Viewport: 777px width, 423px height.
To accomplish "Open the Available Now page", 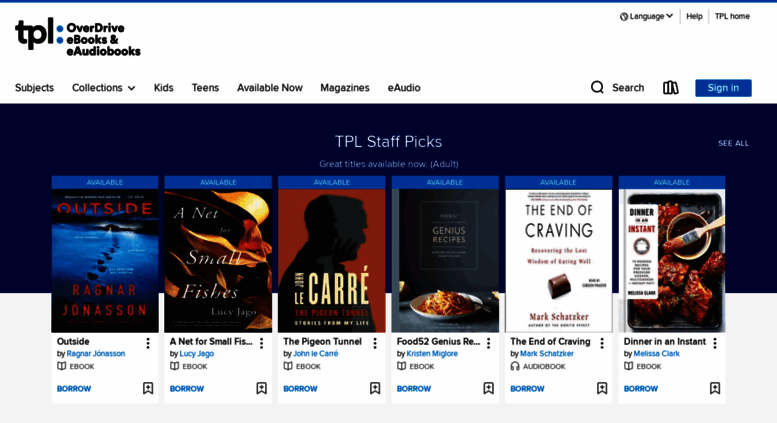I will (270, 88).
